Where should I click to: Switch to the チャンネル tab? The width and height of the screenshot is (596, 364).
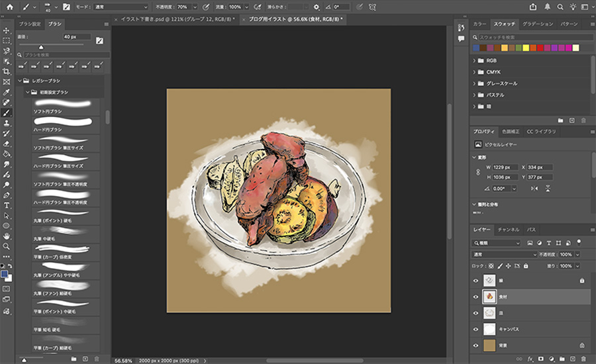point(508,229)
